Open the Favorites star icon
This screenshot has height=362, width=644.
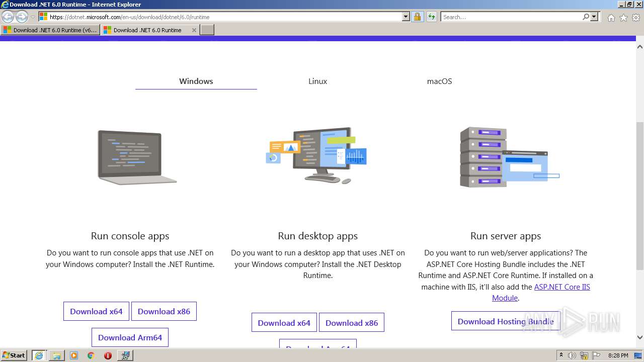(x=623, y=18)
